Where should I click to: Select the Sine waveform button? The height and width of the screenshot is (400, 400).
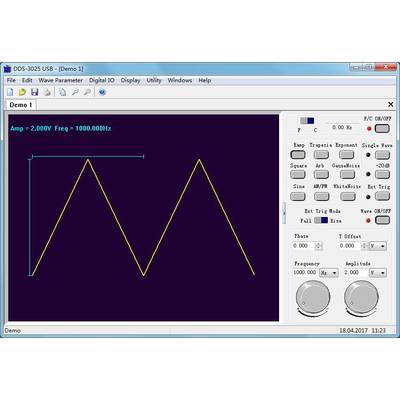pos(298,196)
